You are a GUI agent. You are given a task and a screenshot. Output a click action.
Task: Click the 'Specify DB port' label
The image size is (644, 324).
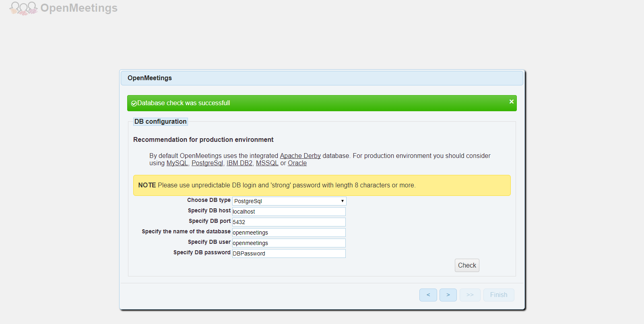click(x=210, y=221)
